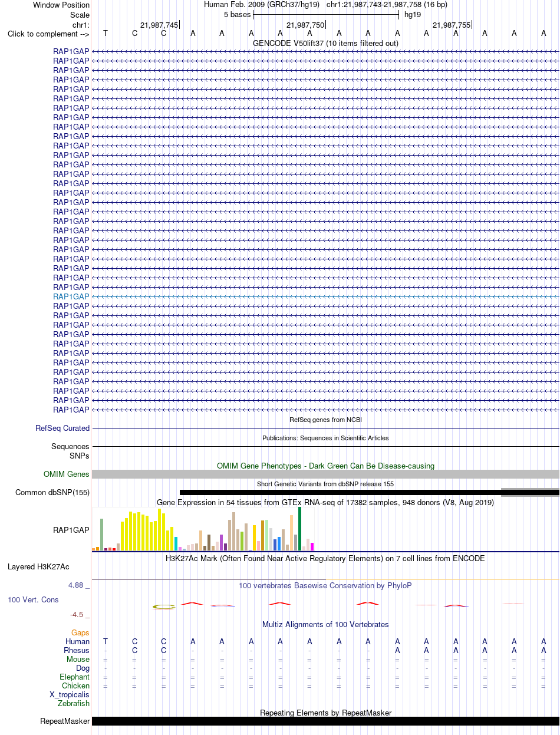Click the Chicken alignment row label
560x735 pixels.
click(76, 685)
